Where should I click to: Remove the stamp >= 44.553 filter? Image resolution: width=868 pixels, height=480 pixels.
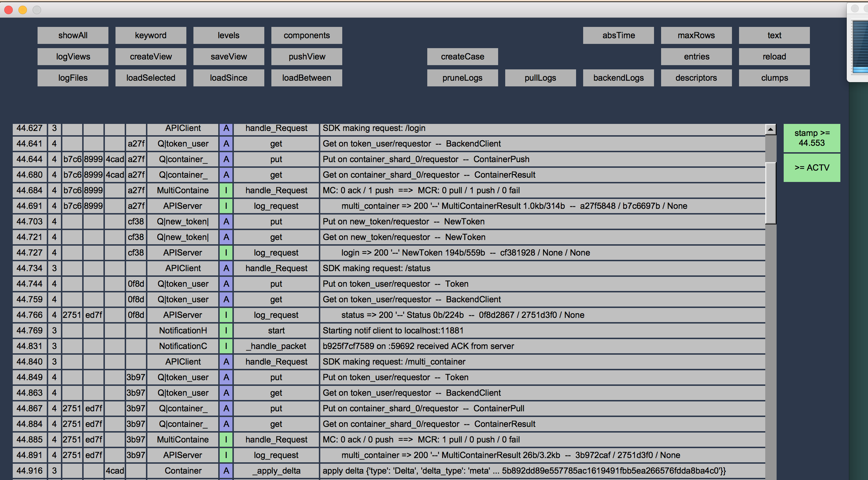[812, 138]
